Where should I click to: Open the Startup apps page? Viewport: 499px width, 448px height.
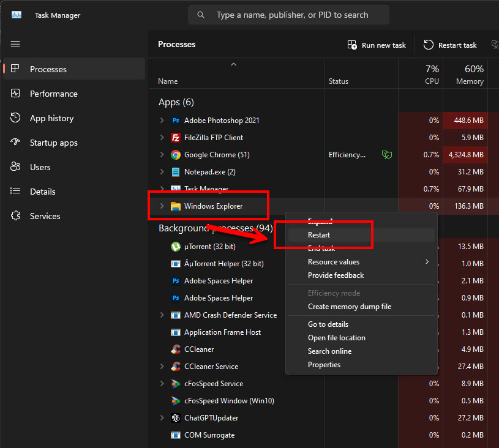click(74, 143)
